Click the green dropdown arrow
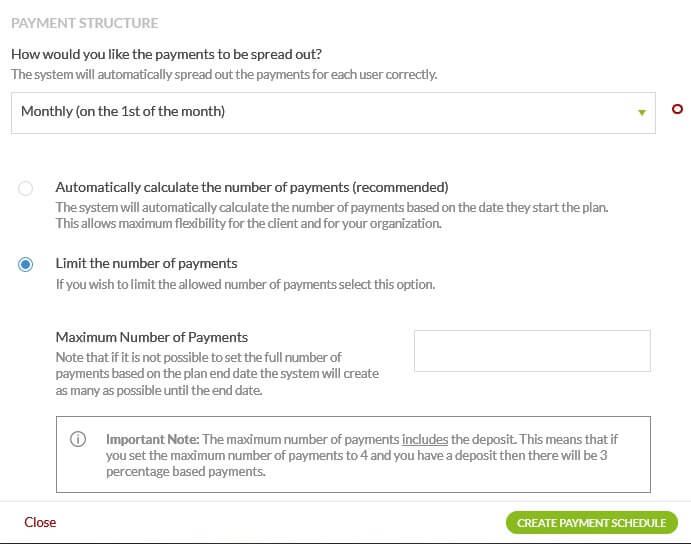Image resolution: width=691 pixels, height=544 pixels. [642, 112]
